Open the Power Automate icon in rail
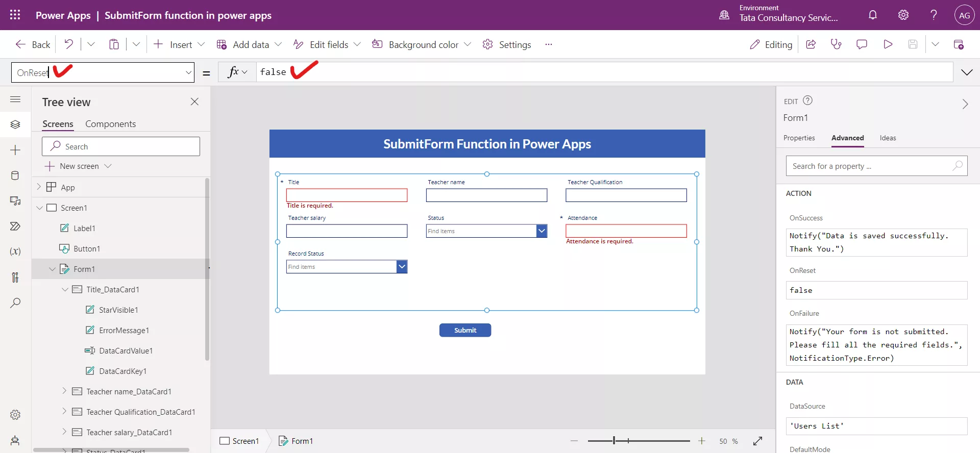This screenshot has height=453, width=980. (15, 226)
